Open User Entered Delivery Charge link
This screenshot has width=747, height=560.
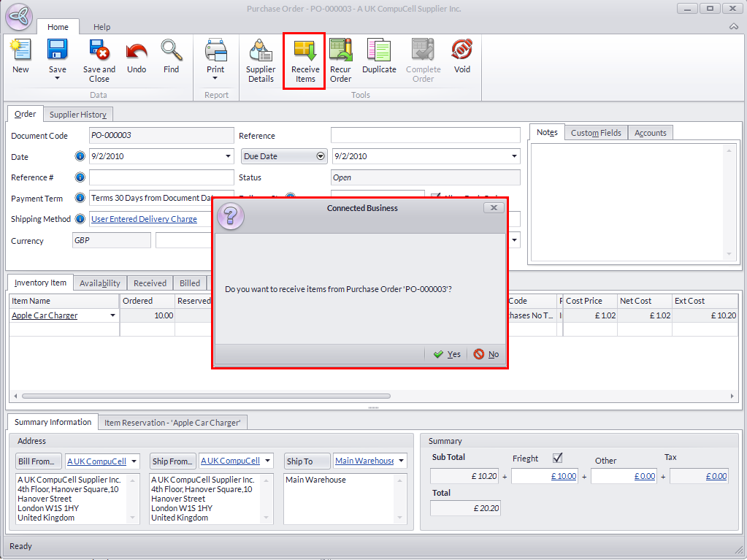pyautogui.click(x=144, y=219)
